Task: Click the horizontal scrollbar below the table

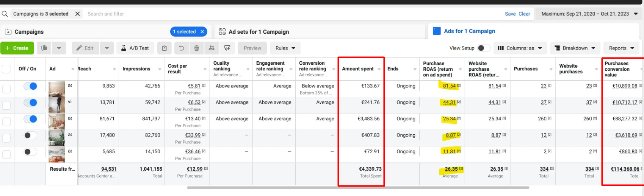Action: click(x=358, y=187)
